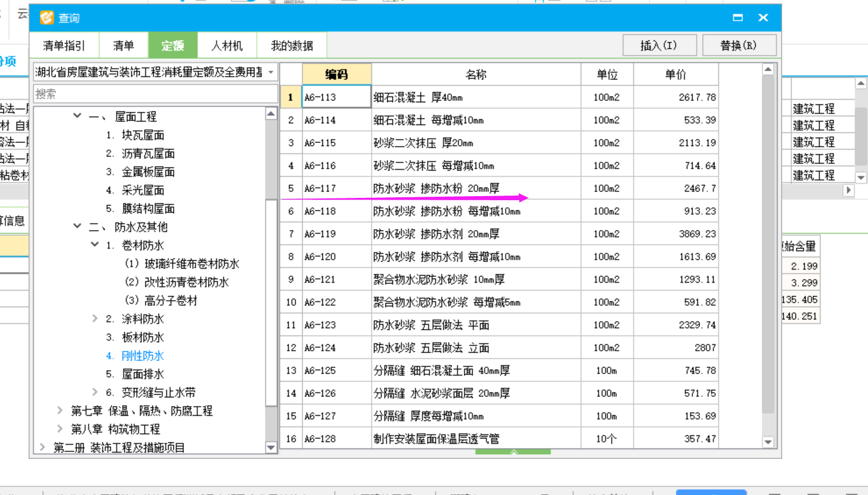The height and width of the screenshot is (495, 868).
Task: Collapse the 一、屋面工程 tree node
Action: [77, 116]
